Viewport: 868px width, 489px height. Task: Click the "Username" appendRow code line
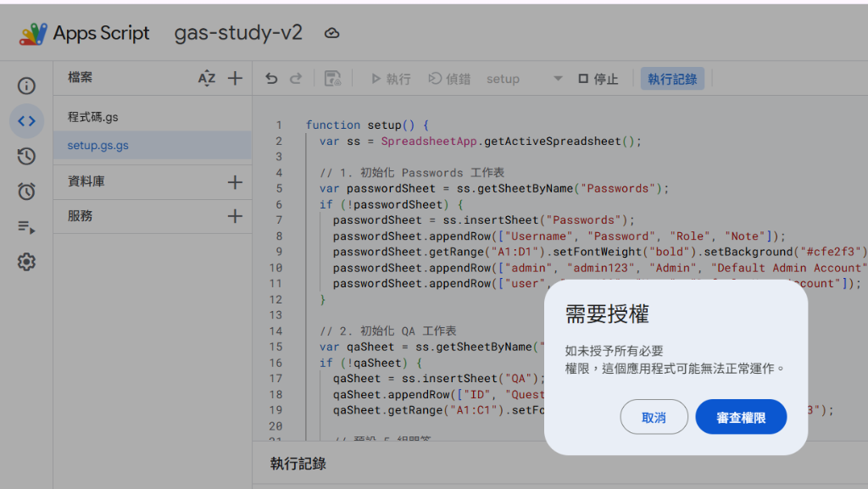coord(559,236)
